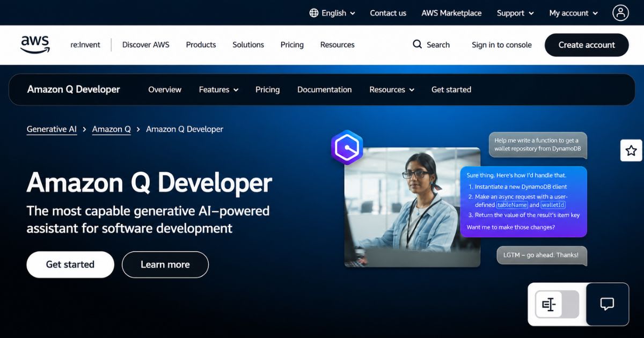The image size is (644, 338).
Task: Expand the English language dropdown
Action: (x=332, y=13)
